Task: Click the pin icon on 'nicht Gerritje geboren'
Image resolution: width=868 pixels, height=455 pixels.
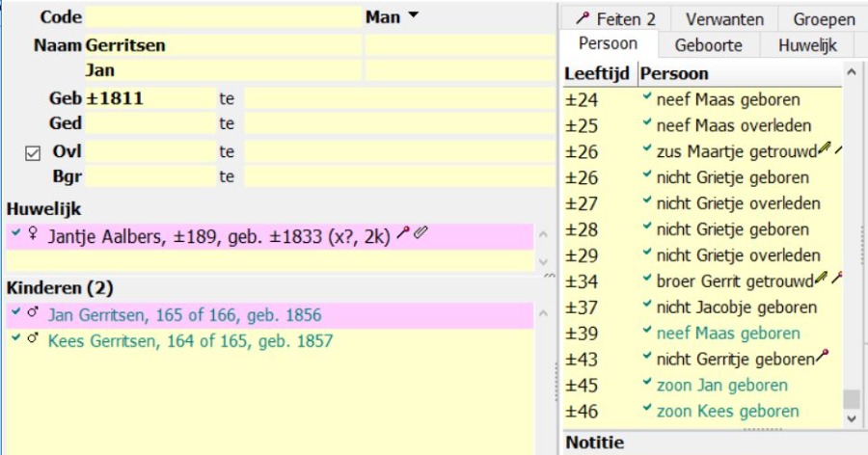Action: pos(822,358)
